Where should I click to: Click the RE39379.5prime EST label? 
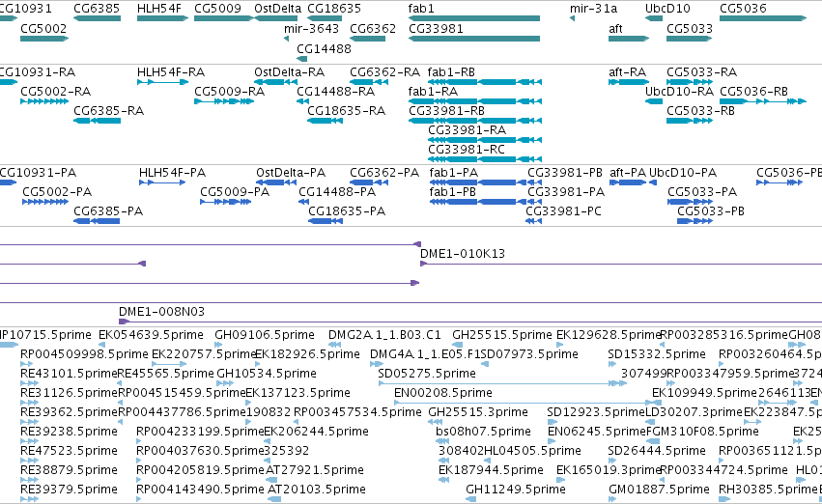(x=69, y=490)
